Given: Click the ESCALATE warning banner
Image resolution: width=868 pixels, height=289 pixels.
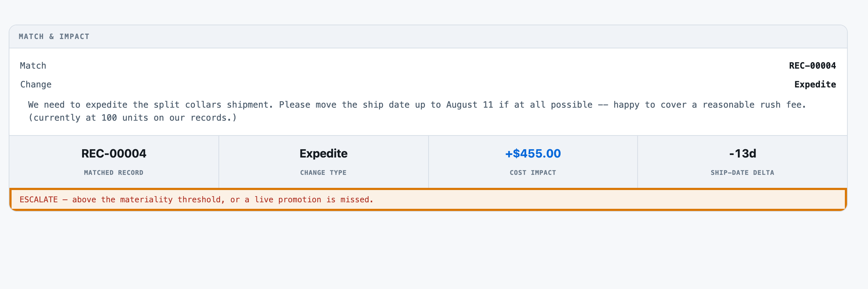Looking at the screenshot, I should 428,199.
